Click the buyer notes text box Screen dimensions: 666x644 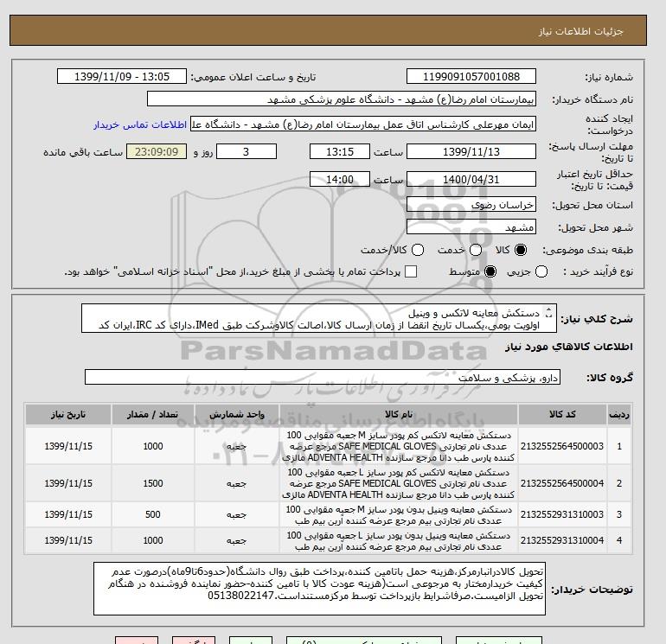click(319, 589)
